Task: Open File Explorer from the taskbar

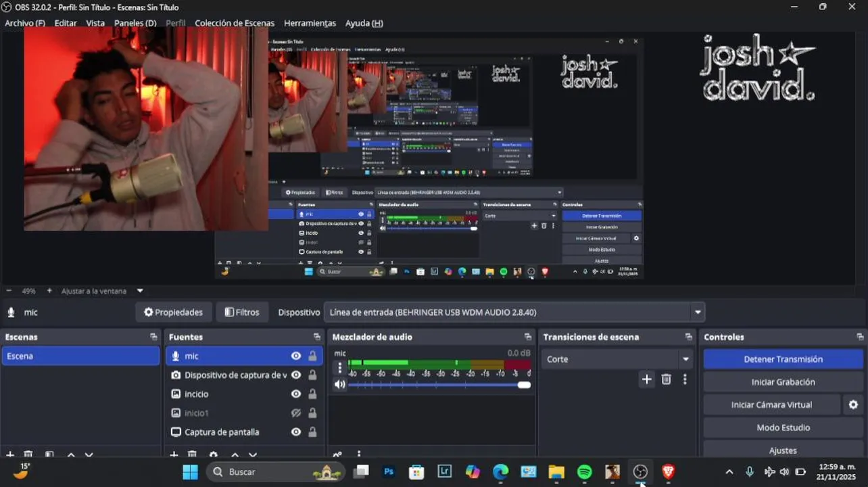Action: [556, 471]
